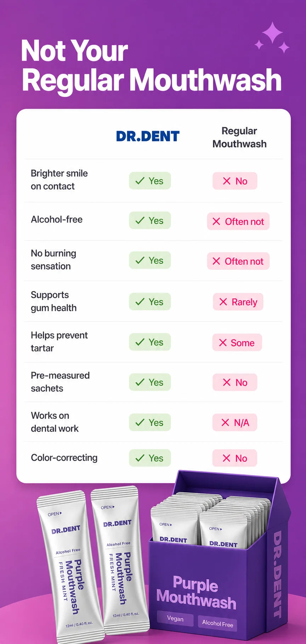
Task: Click the Regular Mouthwash column heading
Action: click(x=239, y=137)
